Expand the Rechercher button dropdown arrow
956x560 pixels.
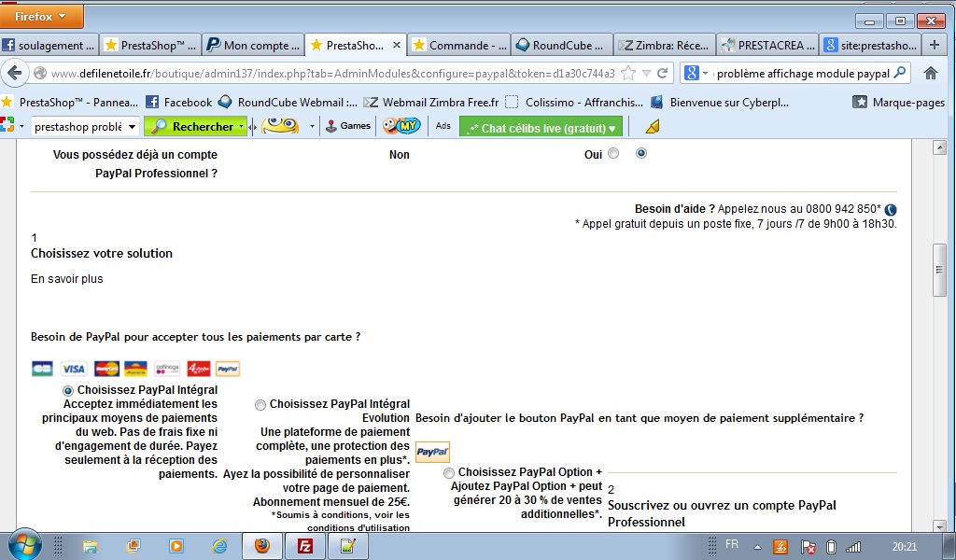tap(242, 127)
